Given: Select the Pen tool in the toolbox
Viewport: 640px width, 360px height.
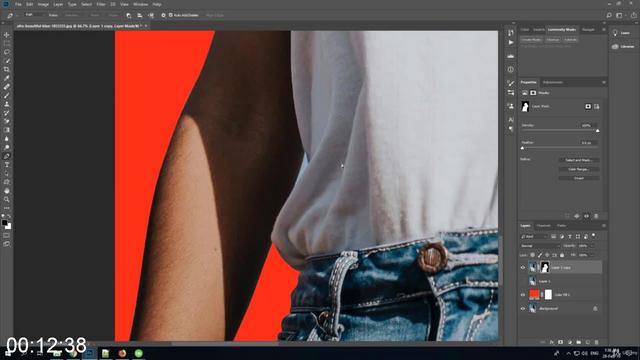Looking at the screenshot, I should coord(7,156).
